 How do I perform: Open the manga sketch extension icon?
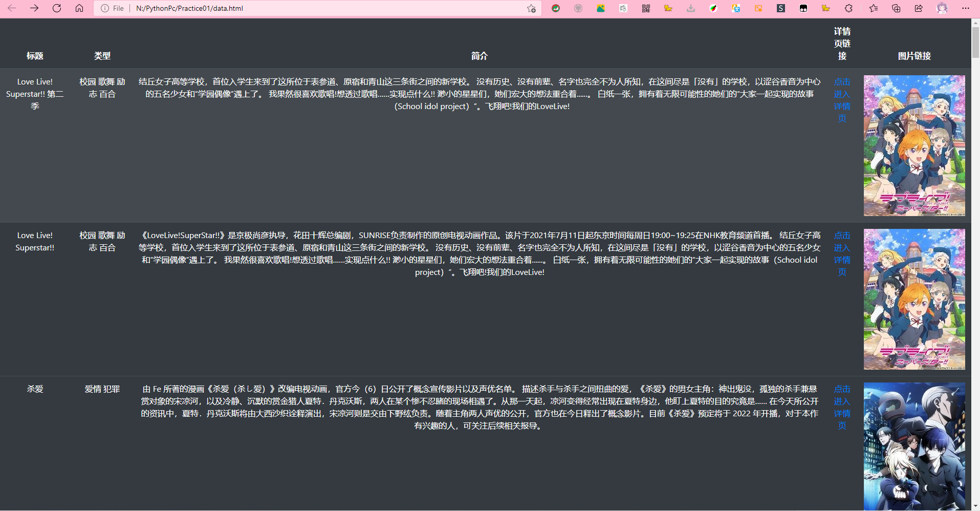pyautogui.click(x=623, y=8)
